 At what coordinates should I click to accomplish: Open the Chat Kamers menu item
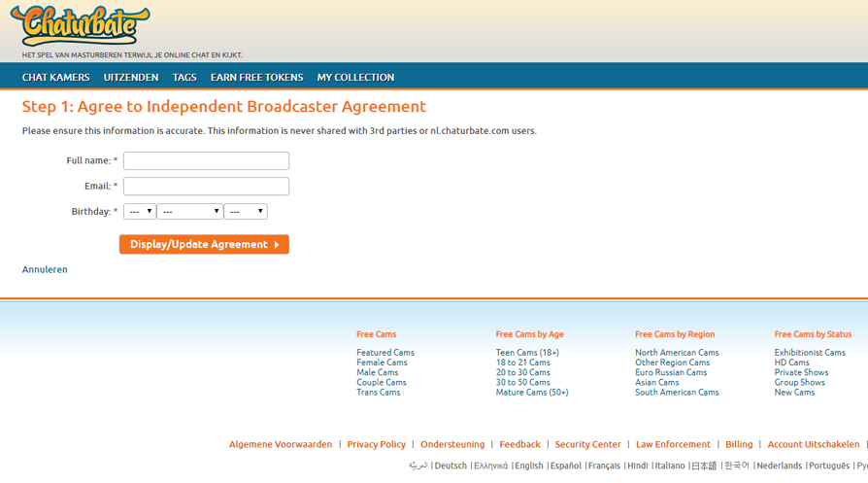[x=56, y=78]
